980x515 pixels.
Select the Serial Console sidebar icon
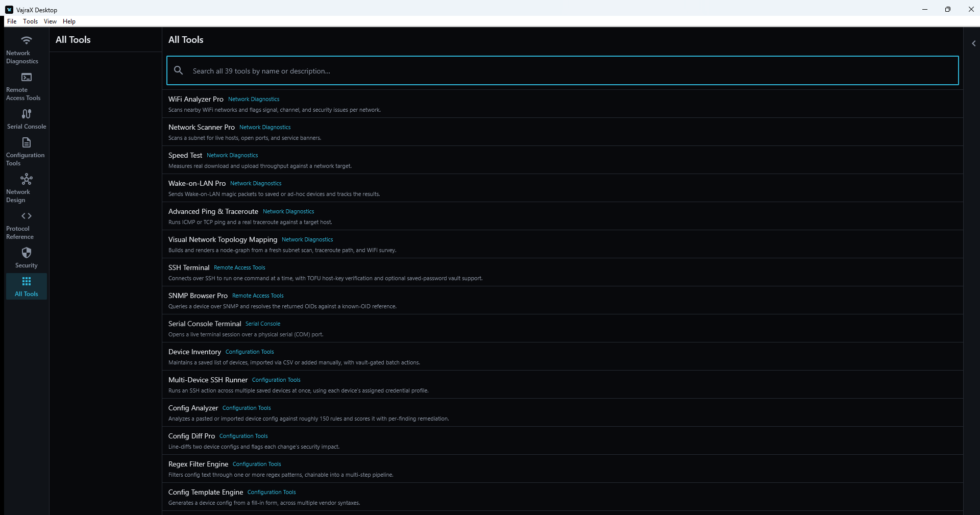(27, 114)
